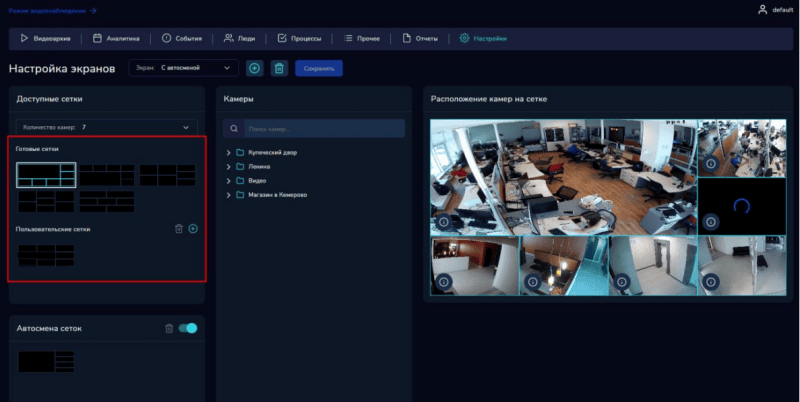
Task: Disable the Автосмена сеток toggle
Action: click(188, 328)
